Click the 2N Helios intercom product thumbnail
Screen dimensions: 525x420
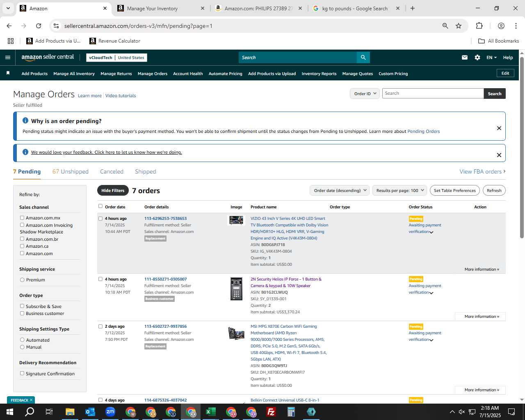pos(236,289)
